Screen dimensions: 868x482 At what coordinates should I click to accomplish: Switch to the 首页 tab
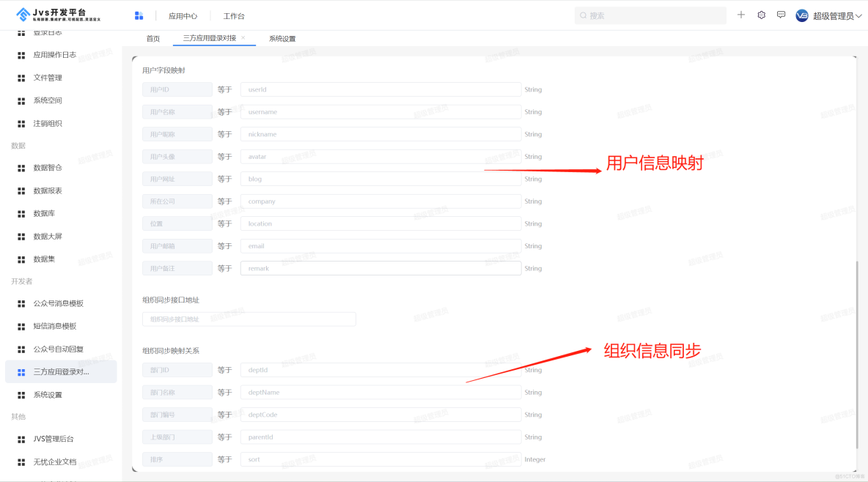[152, 38]
